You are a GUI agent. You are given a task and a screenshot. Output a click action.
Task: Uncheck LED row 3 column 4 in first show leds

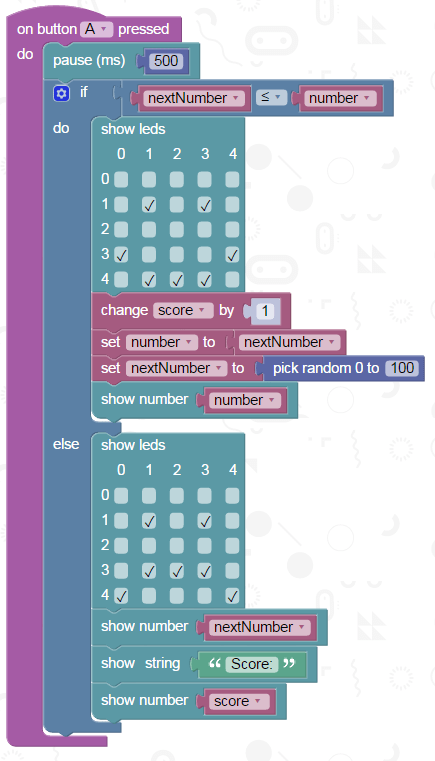233,254
